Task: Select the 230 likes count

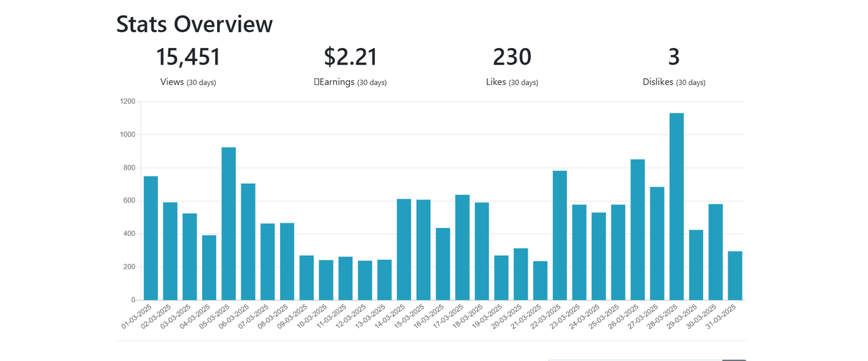Action: pyautogui.click(x=512, y=57)
